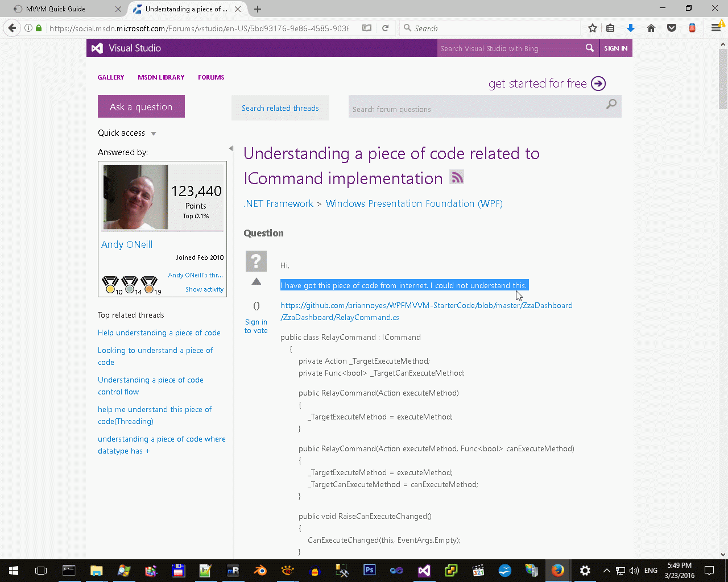Click the Ask a question button
The width and height of the screenshot is (728, 582).
click(141, 106)
